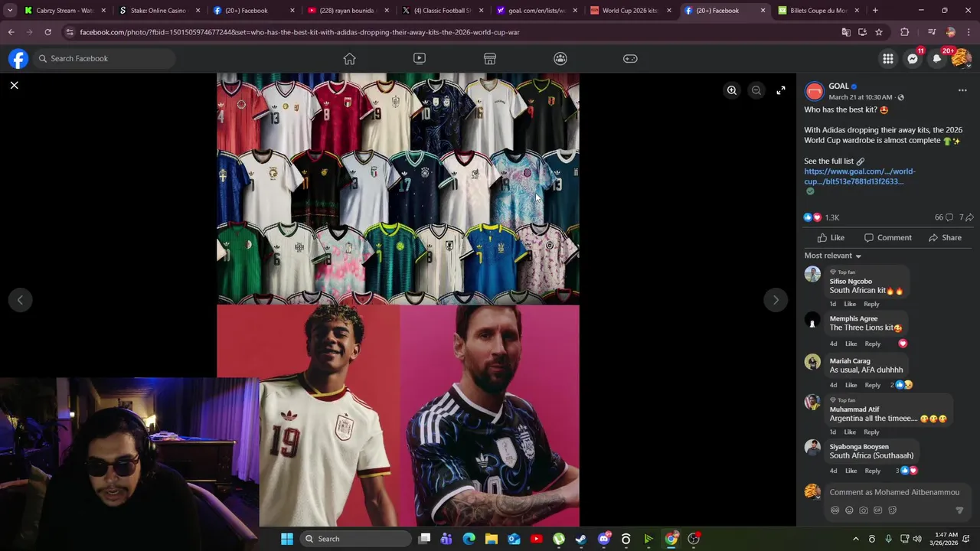Open the Facebook Marketplace icon
The image size is (980, 551).
pos(490,59)
